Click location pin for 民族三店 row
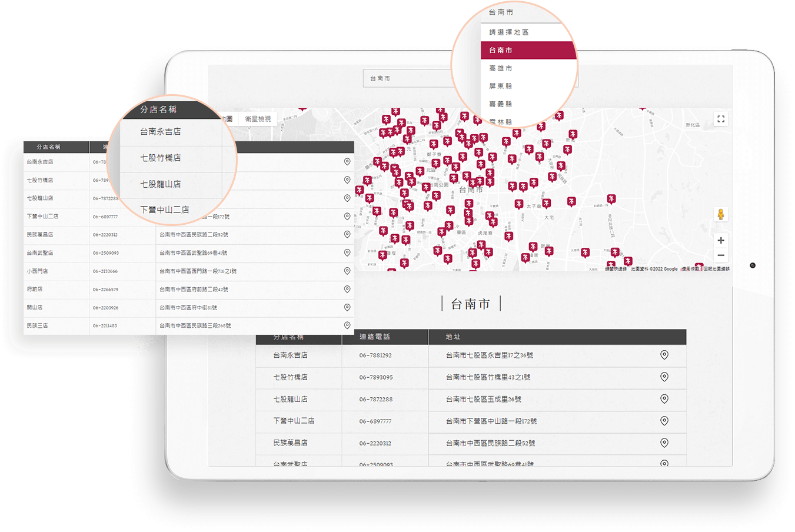Image resolution: width=795 pixels, height=532 pixels. point(347,325)
